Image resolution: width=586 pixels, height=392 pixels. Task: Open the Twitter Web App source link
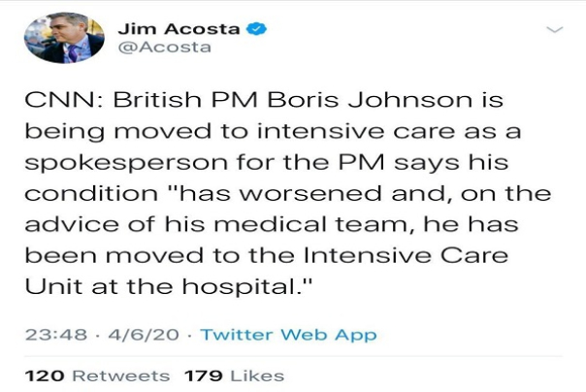[x=288, y=335]
